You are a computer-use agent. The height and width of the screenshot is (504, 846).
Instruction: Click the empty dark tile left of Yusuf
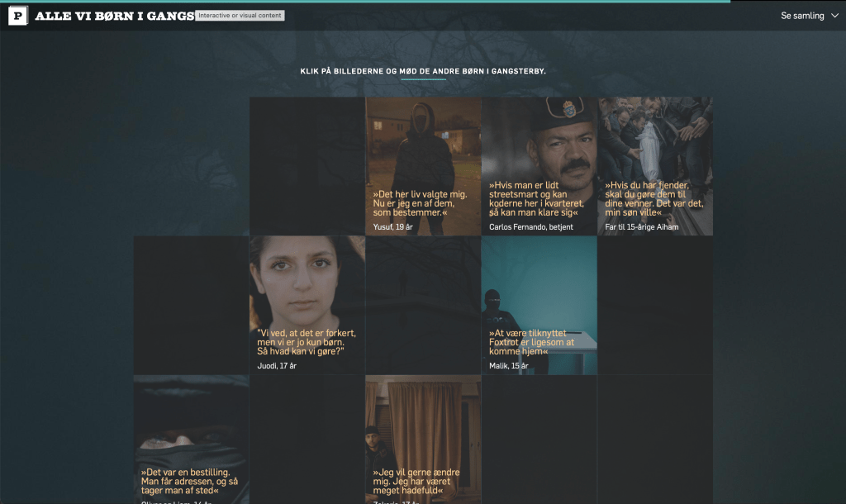pos(307,166)
